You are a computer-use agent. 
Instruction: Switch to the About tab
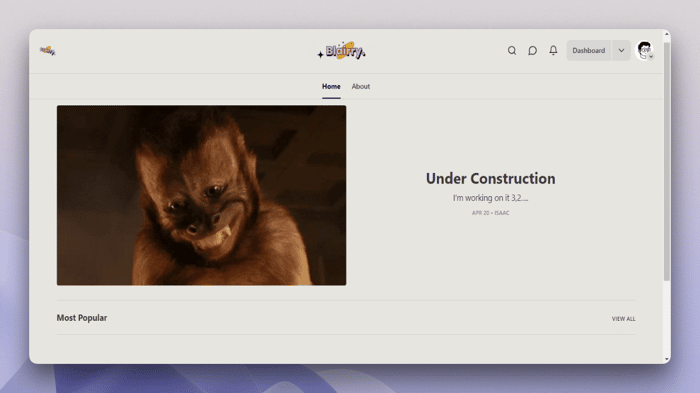[361, 87]
